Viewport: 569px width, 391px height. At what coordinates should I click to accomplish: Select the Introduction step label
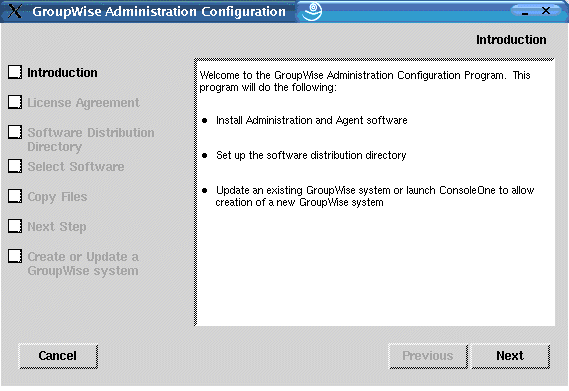[62, 73]
